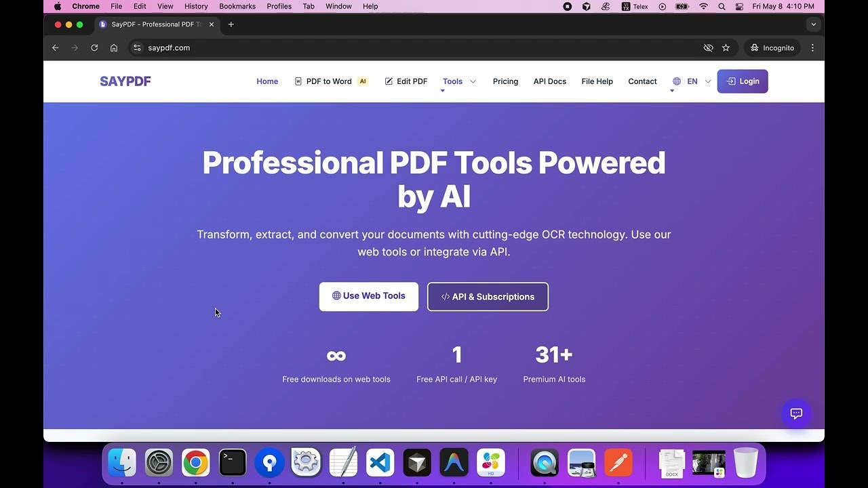Click the crossed-eye tracking protection icon
Image resolution: width=868 pixels, height=488 pixels.
[x=708, y=48]
